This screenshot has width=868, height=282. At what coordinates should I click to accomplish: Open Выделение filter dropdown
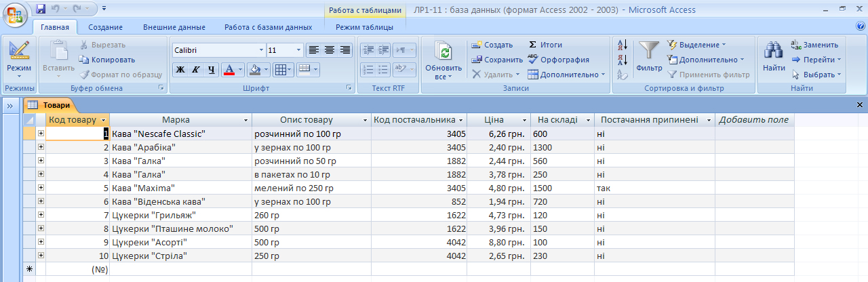point(696,45)
